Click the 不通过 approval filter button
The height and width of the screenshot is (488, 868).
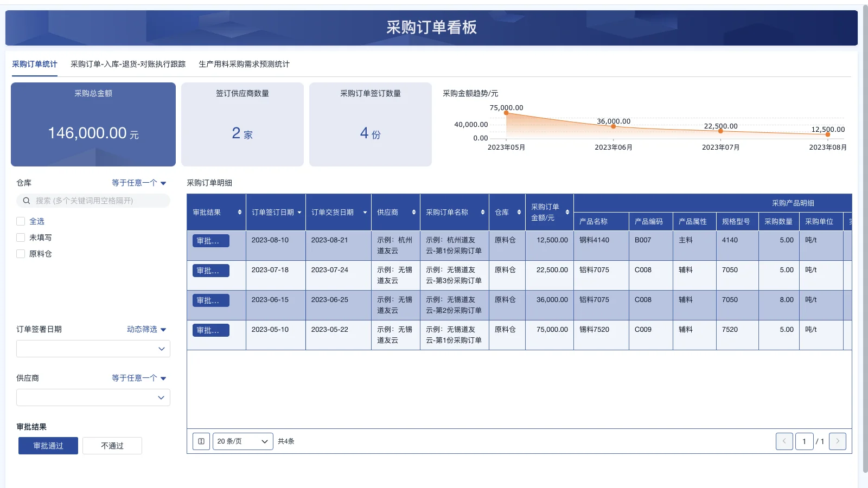coord(112,445)
